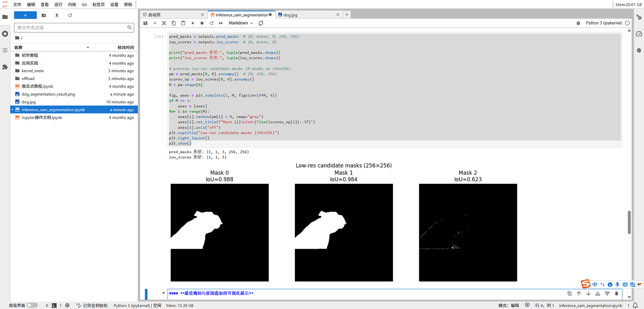This screenshot has width=644, height=309.
Task: Click the upload files icon in the file browser
Action: (57, 15)
